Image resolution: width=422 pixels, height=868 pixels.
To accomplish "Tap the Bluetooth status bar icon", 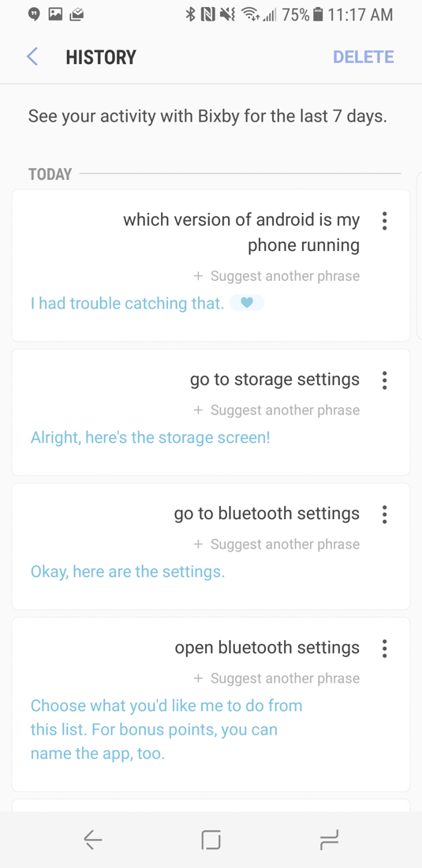I will (191, 15).
